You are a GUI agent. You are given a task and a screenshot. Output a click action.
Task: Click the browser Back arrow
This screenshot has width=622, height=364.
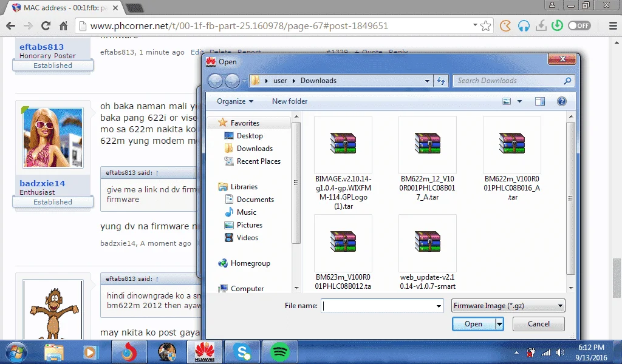pos(11,25)
